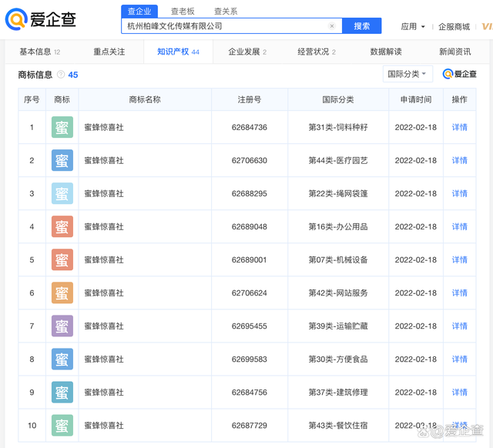This screenshot has width=493, height=448.
Task: Switch to the 查关系 search tab
Action: click(226, 12)
